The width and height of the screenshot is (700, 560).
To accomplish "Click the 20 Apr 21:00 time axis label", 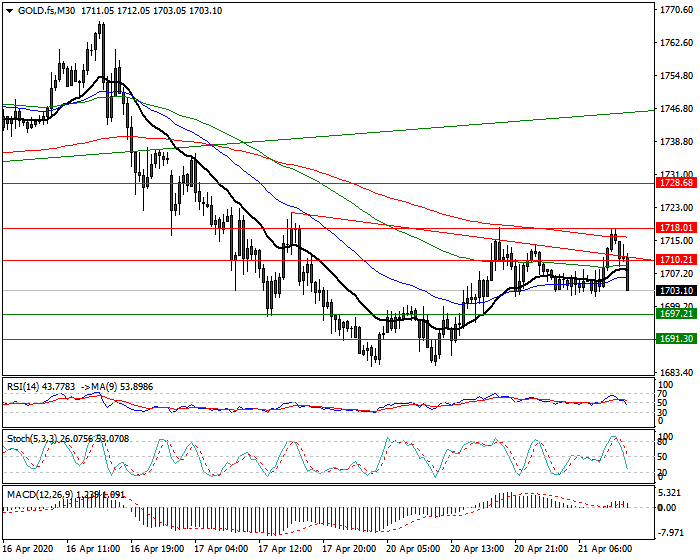I will (x=542, y=549).
